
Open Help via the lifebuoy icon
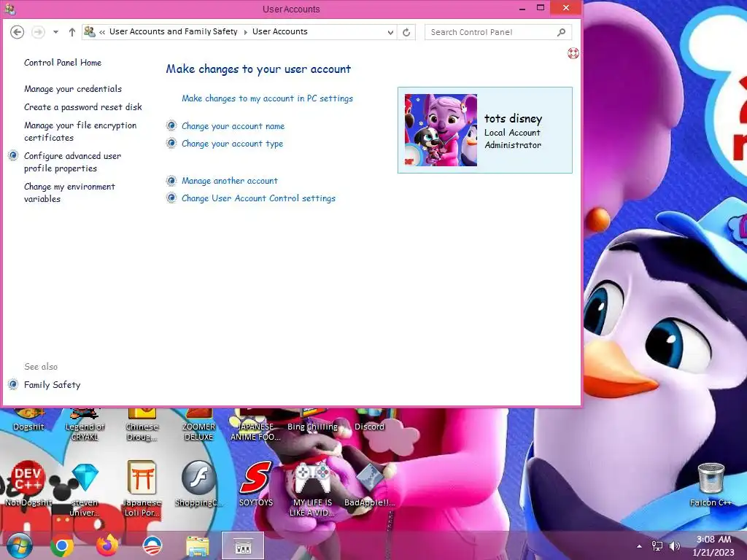click(573, 53)
